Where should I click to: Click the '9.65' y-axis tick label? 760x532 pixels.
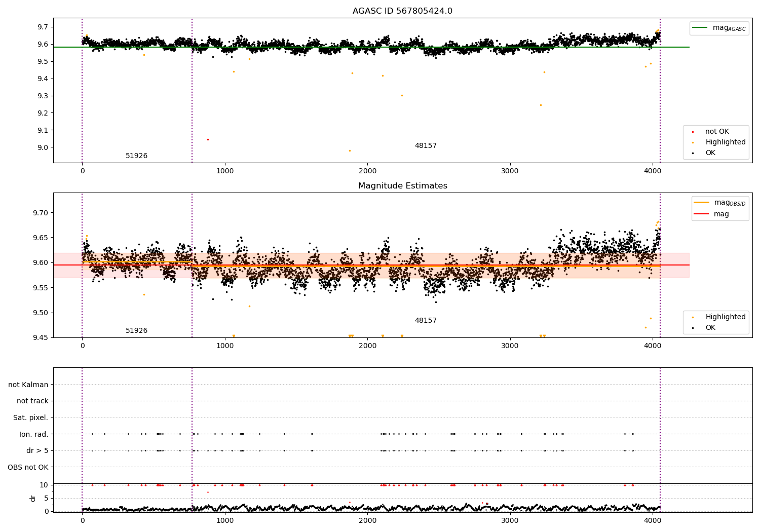click(41, 238)
